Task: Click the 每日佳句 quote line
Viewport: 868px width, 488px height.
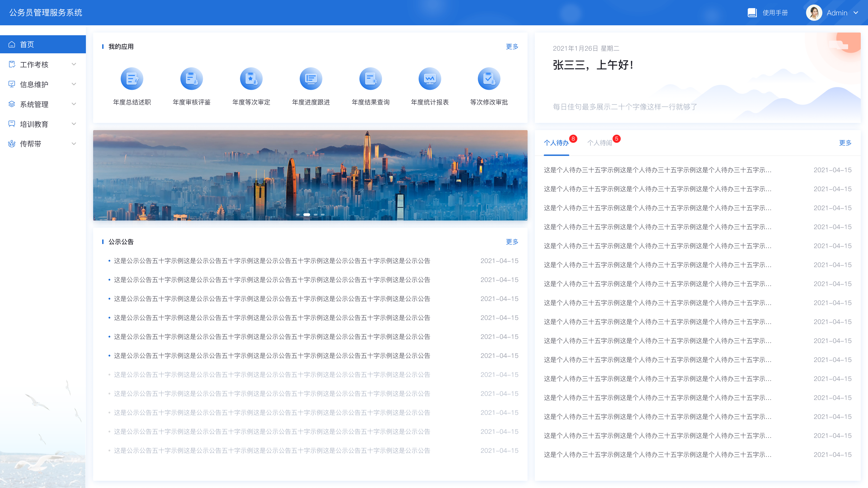Action: 625,107
